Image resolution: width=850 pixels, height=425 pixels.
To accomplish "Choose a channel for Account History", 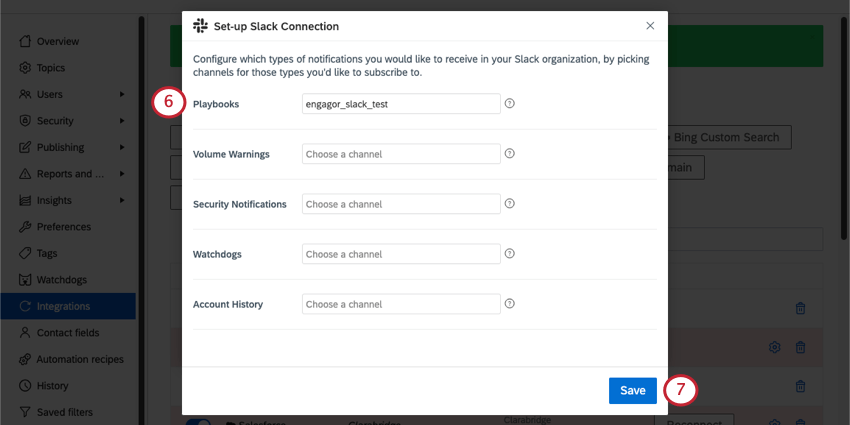I will click(x=401, y=304).
